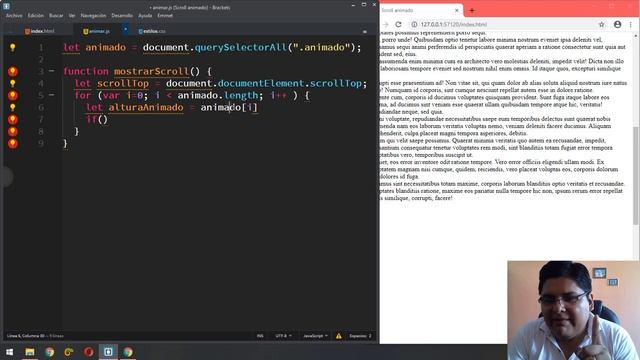Image resolution: width=640 pixels, height=360 pixels.
Task: Click the length property in the for loop
Action: [241, 95]
